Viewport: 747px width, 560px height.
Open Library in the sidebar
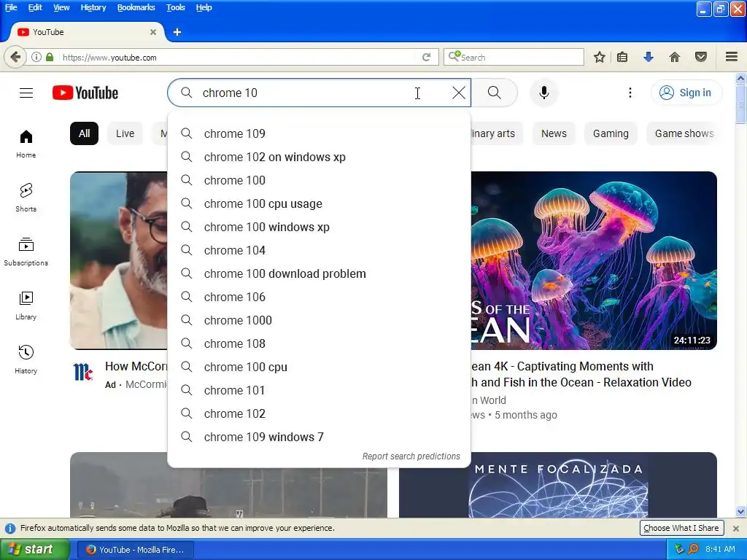tap(26, 306)
